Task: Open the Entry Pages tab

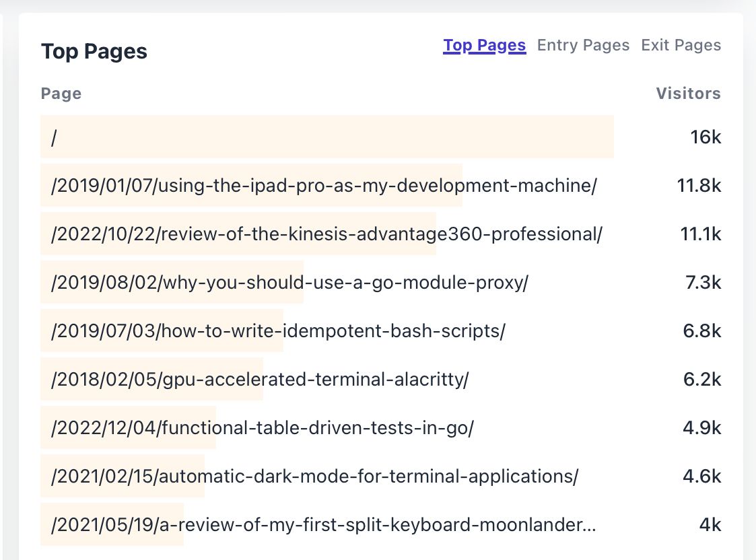Action: (x=583, y=45)
